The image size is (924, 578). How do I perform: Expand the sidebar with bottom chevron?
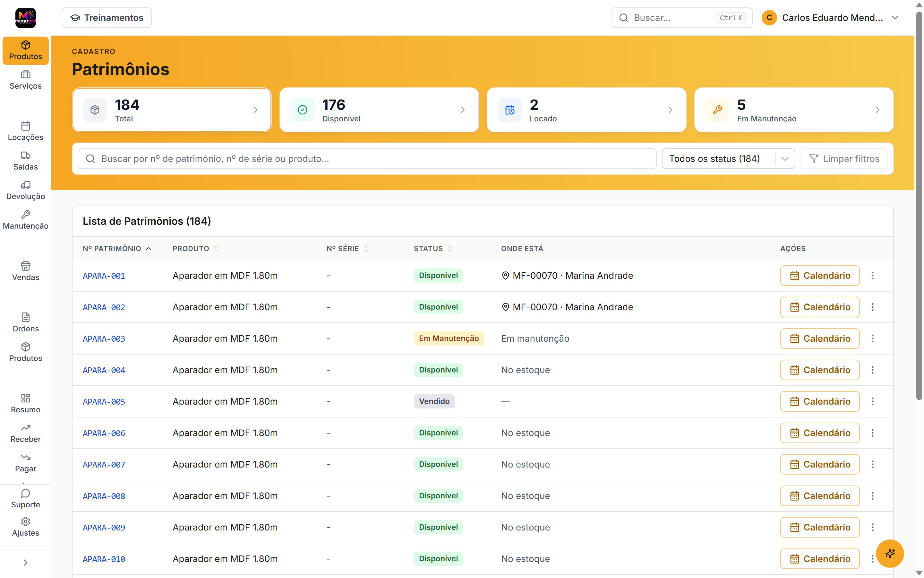(26, 562)
